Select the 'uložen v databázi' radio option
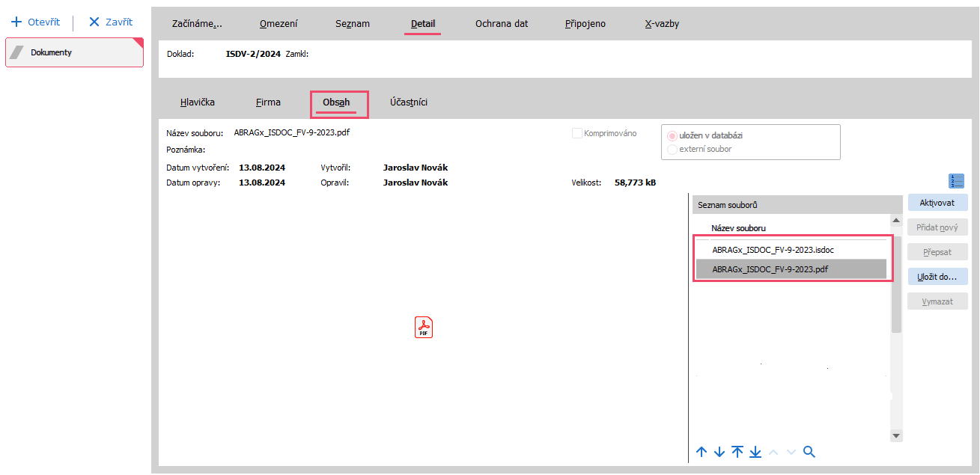Viewport: 980px width, 475px height. (x=672, y=136)
